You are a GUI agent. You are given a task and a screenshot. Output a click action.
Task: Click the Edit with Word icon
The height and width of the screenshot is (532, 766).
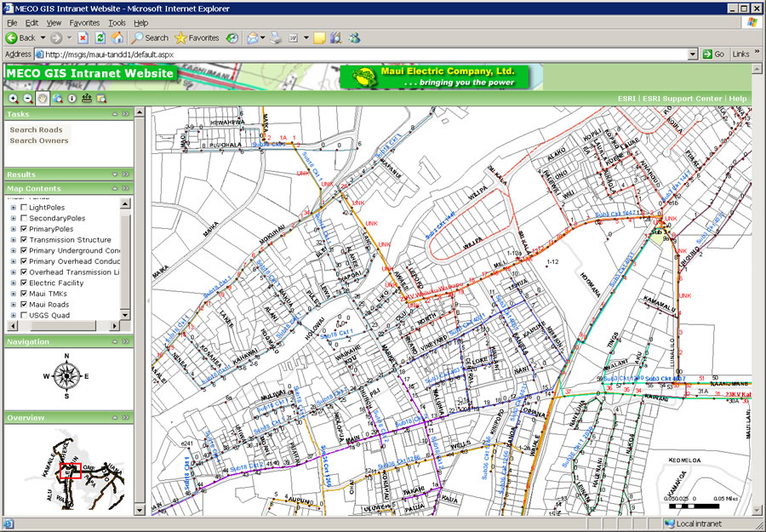[x=294, y=37]
